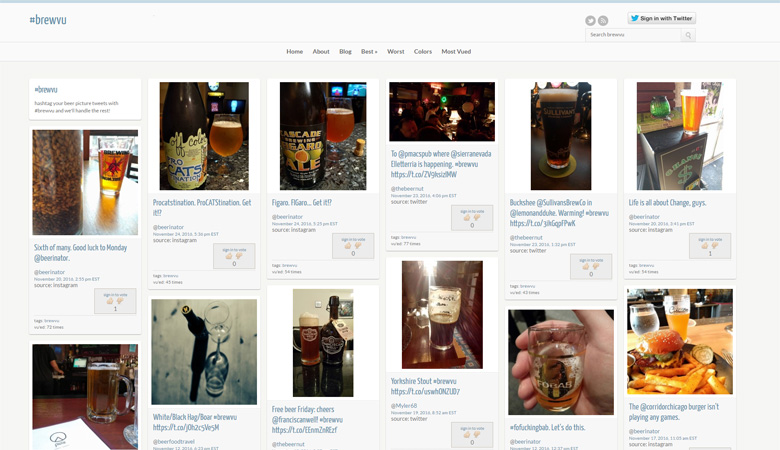Thumbs down the Figaro post
The height and width of the screenshot is (450, 780).
pyautogui.click(x=358, y=245)
